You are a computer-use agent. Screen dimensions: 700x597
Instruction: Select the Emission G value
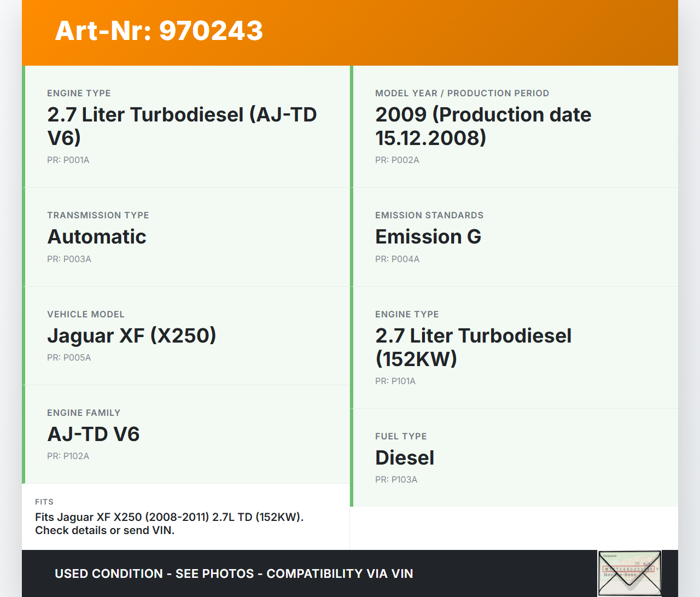pyautogui.click(x=428, y=236)
